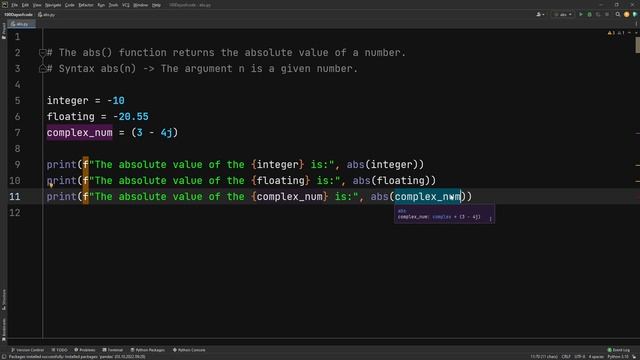Image resolution: width=640 pixels, height=360 pixels.
Task: Open the Event Log
Action: pyautogui.click(x=618, y=350)
